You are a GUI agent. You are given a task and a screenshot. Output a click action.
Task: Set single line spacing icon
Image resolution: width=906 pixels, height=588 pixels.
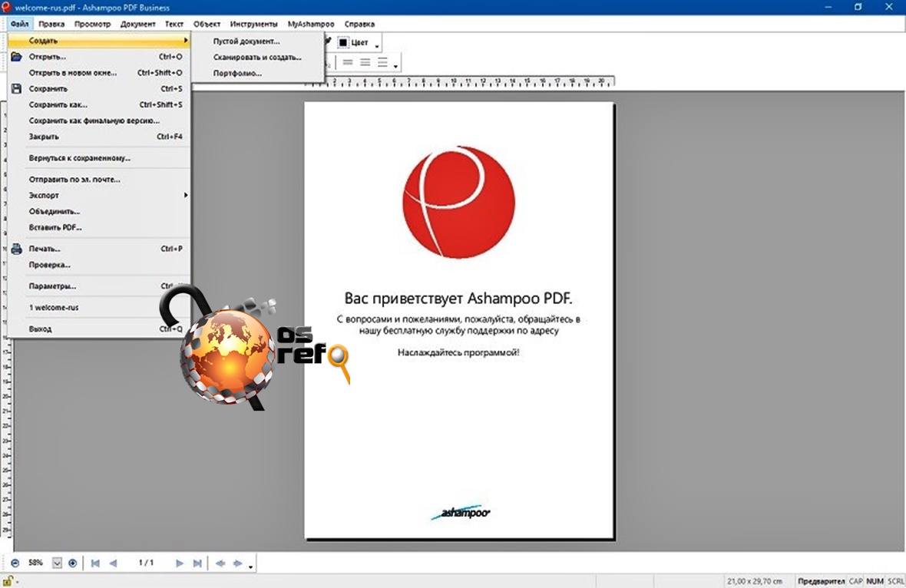[347, 62]
